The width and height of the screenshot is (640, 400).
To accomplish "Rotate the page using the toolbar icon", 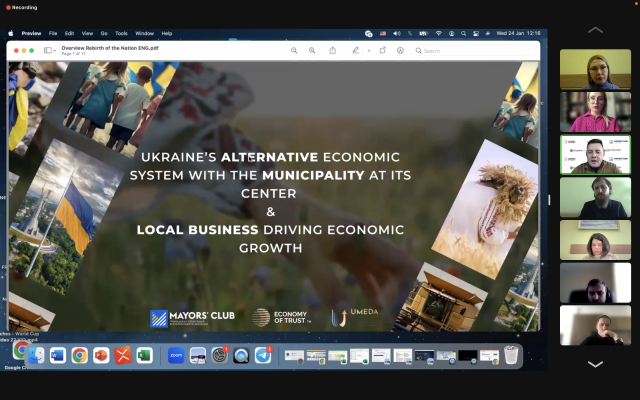I will (x=382, y=50).
